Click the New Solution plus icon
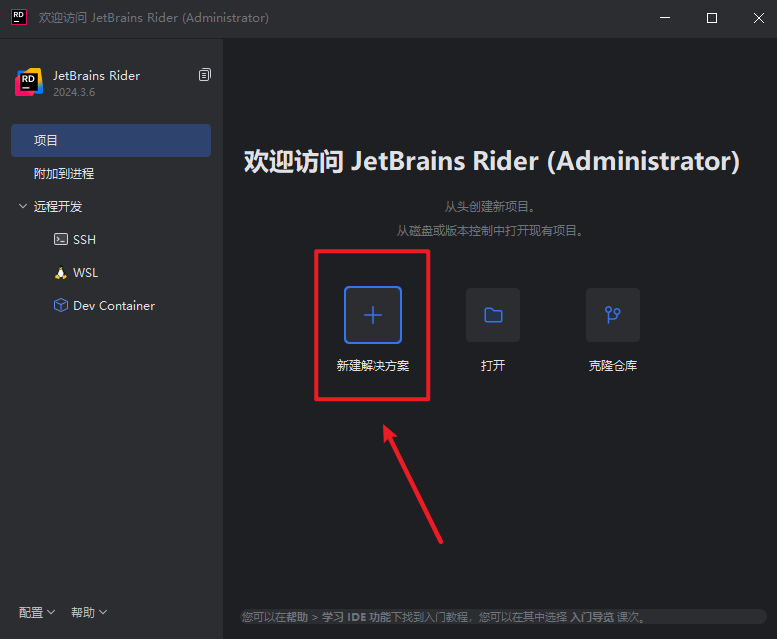 (373, 315)
